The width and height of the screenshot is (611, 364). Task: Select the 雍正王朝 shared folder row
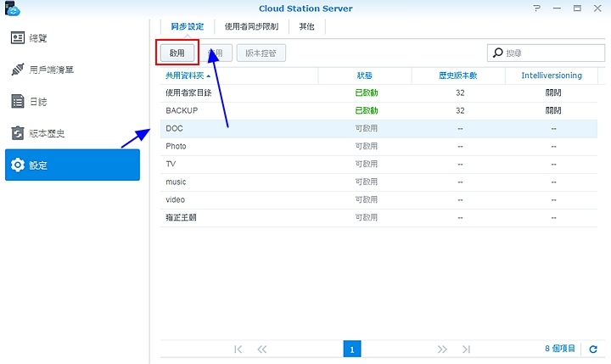click(x=378, y=217)
